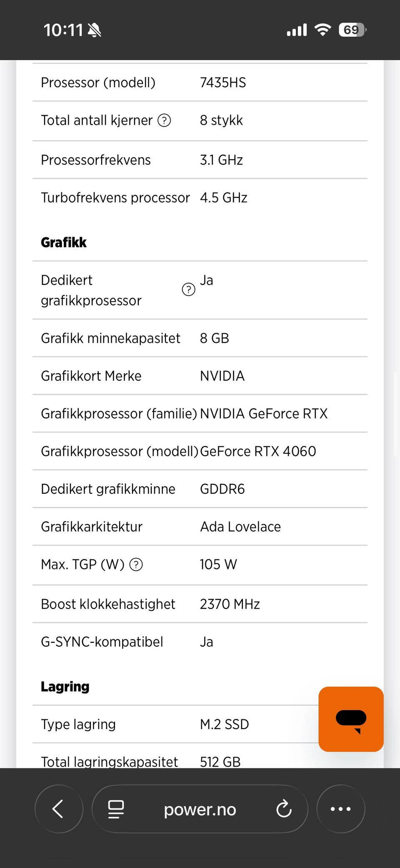Viewport: 400px width, 868px height.
Task: Tap the 10:11 clock in status bar
Action: click(63, 30)
